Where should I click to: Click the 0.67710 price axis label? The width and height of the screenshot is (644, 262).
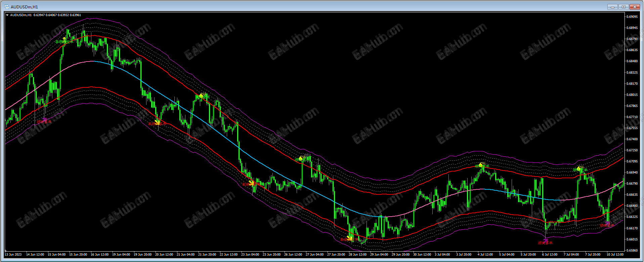(x=632, y=117)
